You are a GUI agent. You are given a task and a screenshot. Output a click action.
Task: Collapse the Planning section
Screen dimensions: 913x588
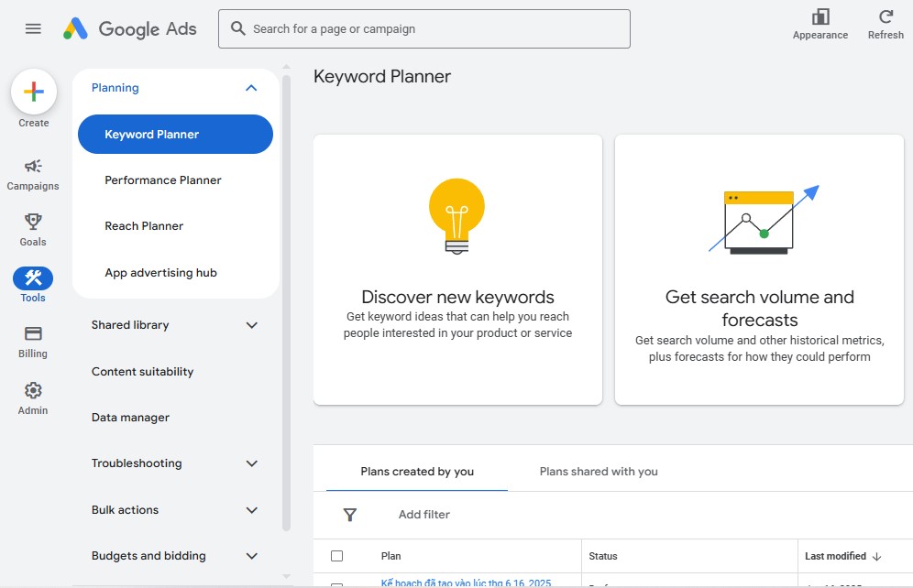[251, 88]
